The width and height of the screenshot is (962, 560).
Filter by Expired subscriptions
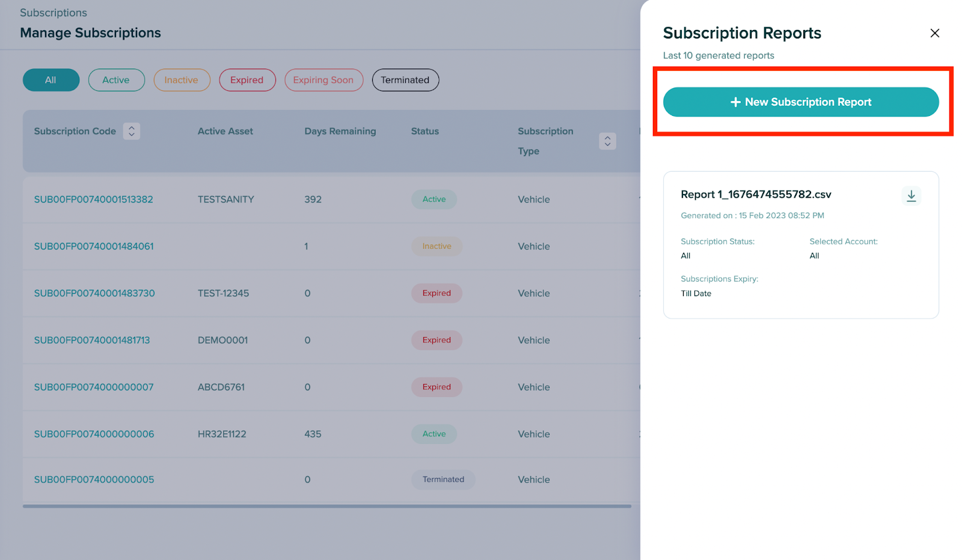pyautogui.click(x=247, y=80)
